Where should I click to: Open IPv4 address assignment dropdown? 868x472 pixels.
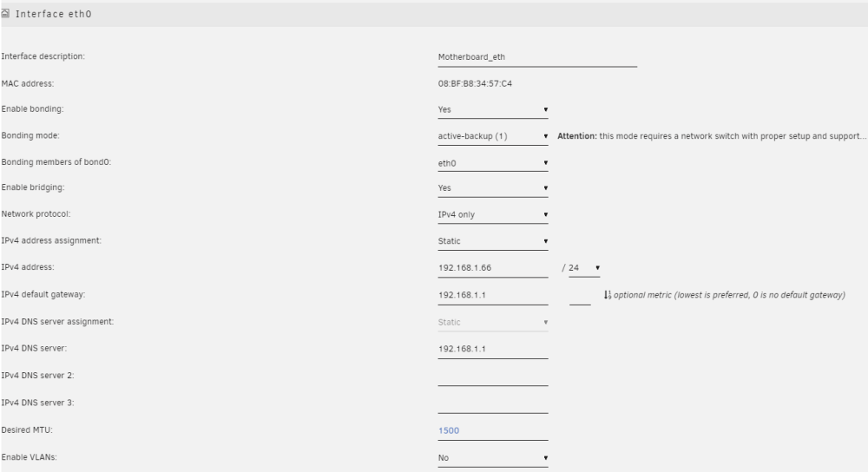pos(493,241)
